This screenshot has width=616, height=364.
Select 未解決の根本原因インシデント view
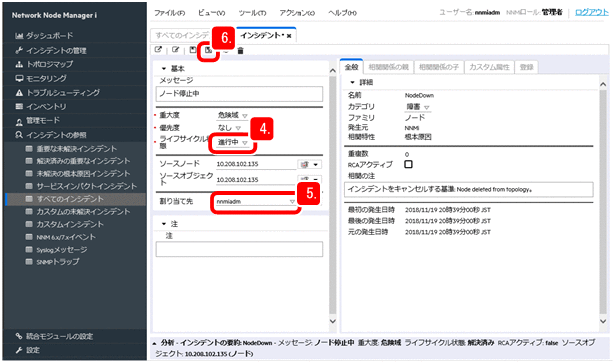(x=77, y=174)
